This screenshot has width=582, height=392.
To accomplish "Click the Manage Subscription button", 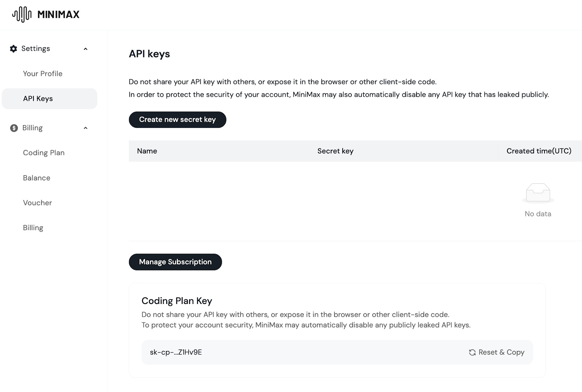I will click(175, 262).
